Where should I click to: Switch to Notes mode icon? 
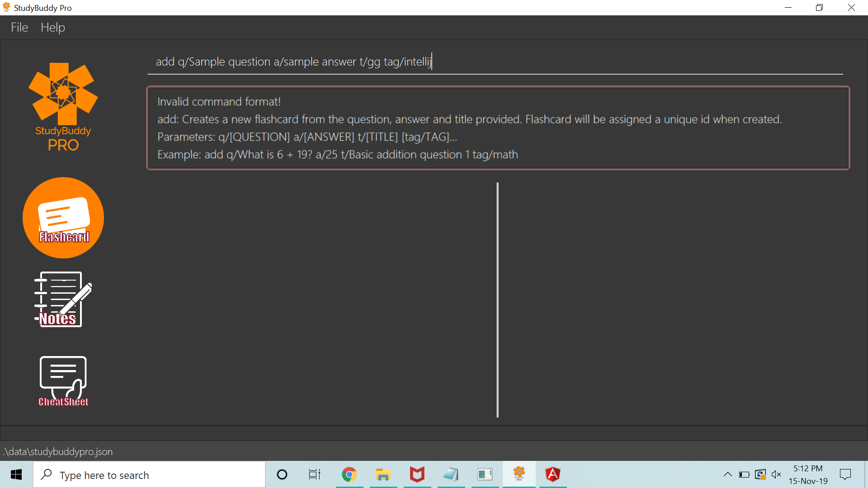(x=62, y=299)
